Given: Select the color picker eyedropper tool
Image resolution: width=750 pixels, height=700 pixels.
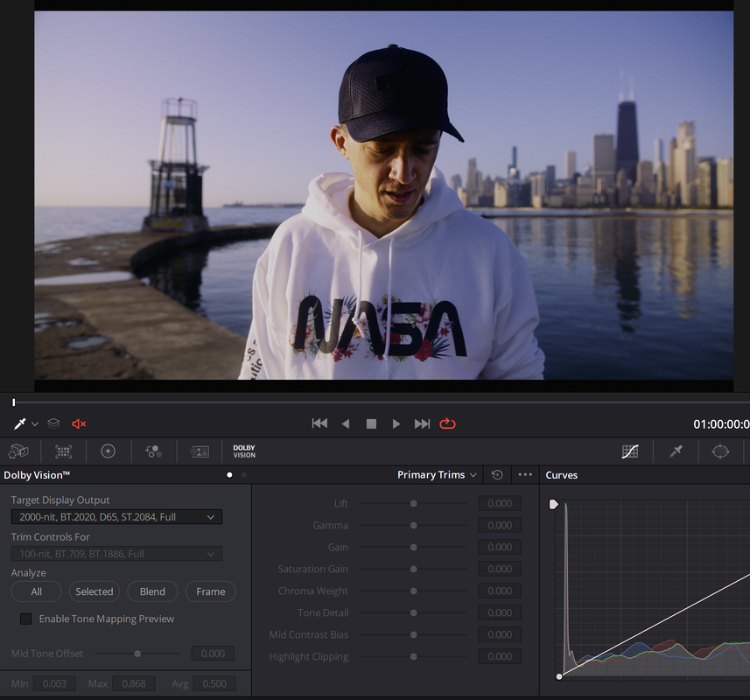Looking at the screenshot, I should pyautogui.click(x=20, y=423).
